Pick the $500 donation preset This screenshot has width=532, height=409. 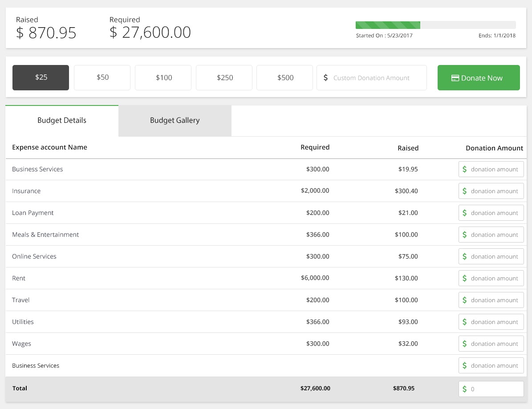284,78
